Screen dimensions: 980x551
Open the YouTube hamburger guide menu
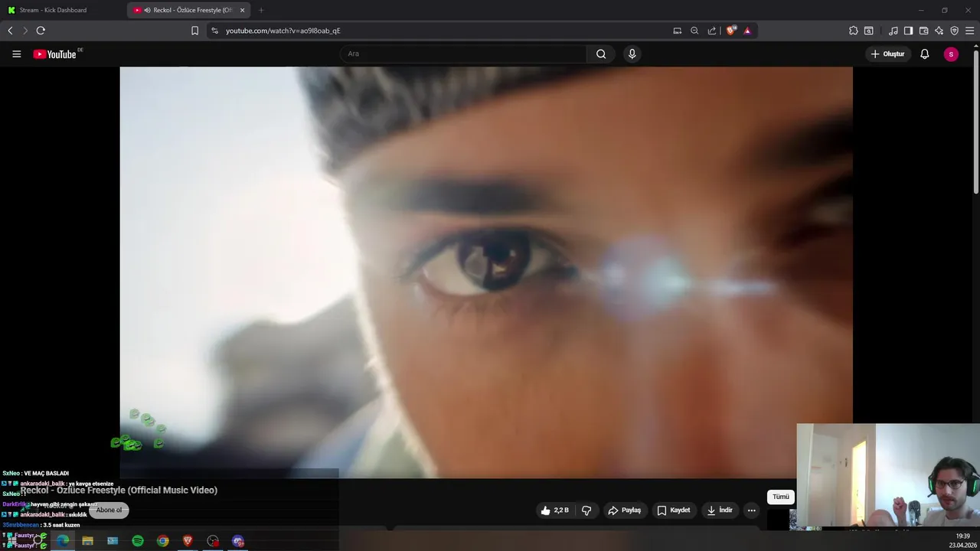point(16,54)
